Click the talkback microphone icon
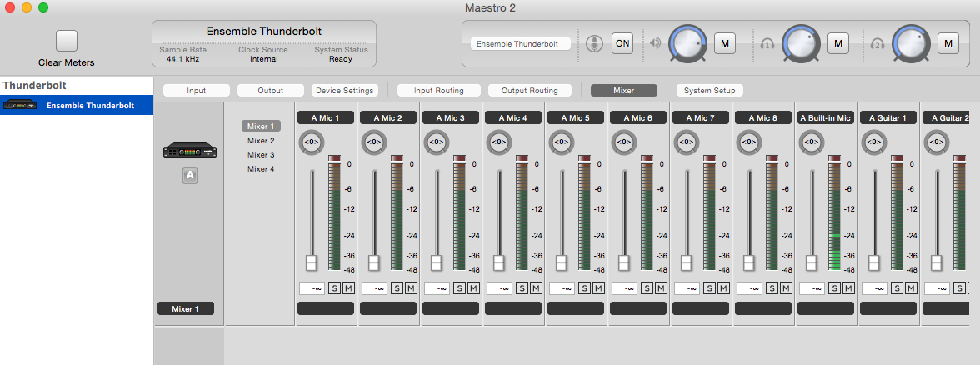 click(x=594, y=43)
